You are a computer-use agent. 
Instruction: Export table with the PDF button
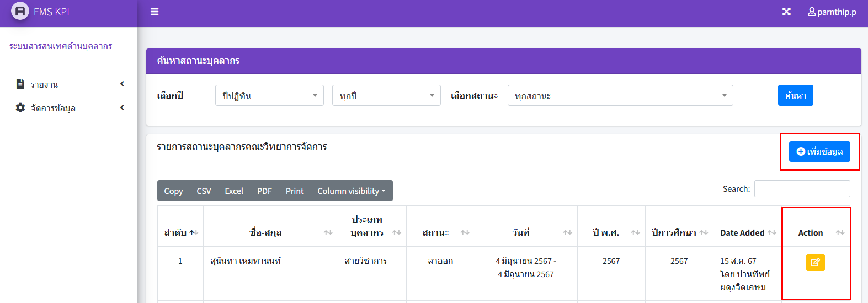264,191
